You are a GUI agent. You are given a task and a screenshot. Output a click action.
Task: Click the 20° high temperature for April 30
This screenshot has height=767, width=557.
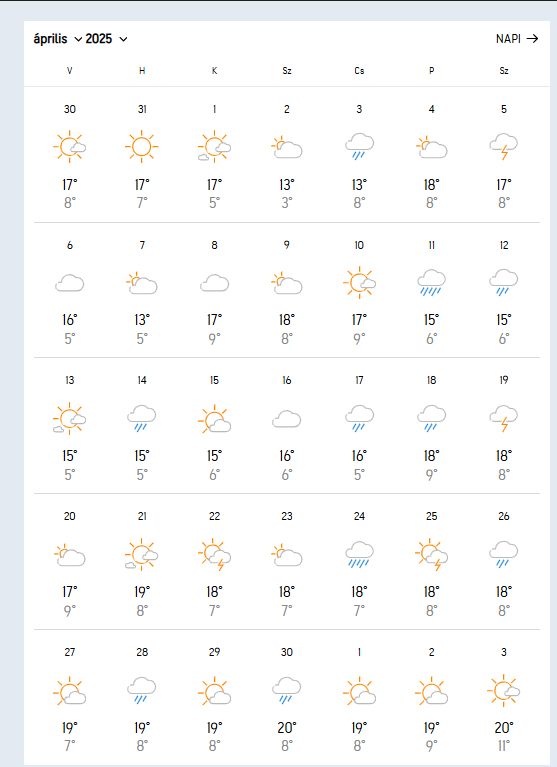point(287,728)
